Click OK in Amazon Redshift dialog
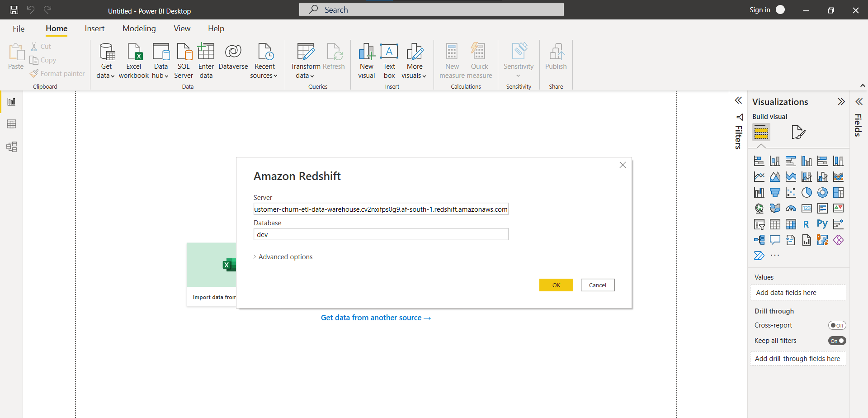This screenshot has height=418, width=868. 556,285
